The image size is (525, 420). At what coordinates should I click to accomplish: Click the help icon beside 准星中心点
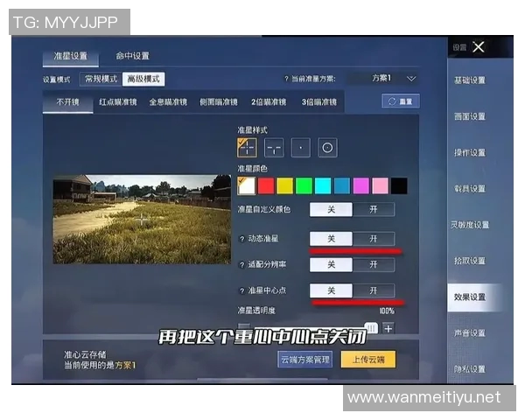(242, 290)
